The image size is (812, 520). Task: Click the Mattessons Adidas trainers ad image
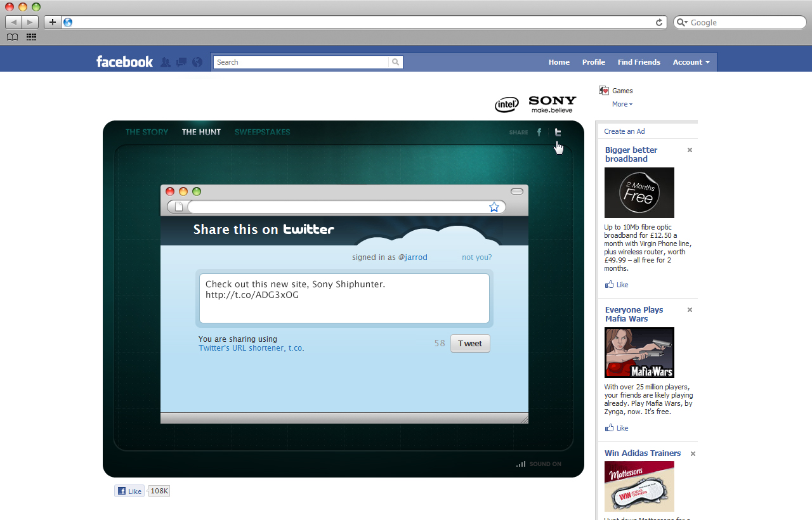click(x=639, y=486)
